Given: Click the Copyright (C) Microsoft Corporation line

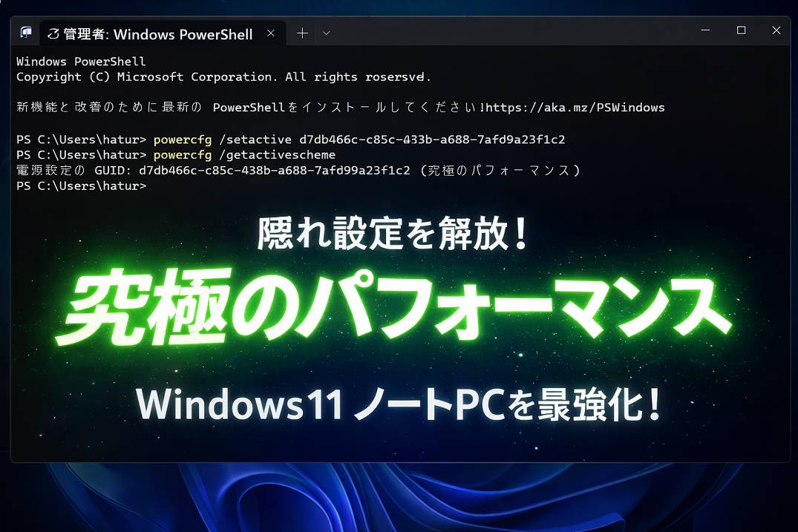Looking at the screenshot, I should (223, 77).
